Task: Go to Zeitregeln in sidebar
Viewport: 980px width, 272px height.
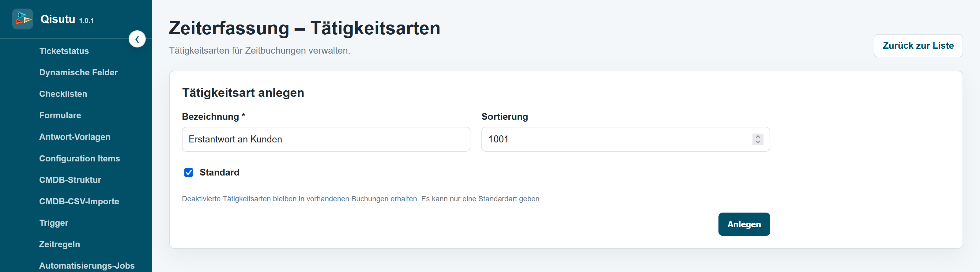Action: tap(59, 244)
